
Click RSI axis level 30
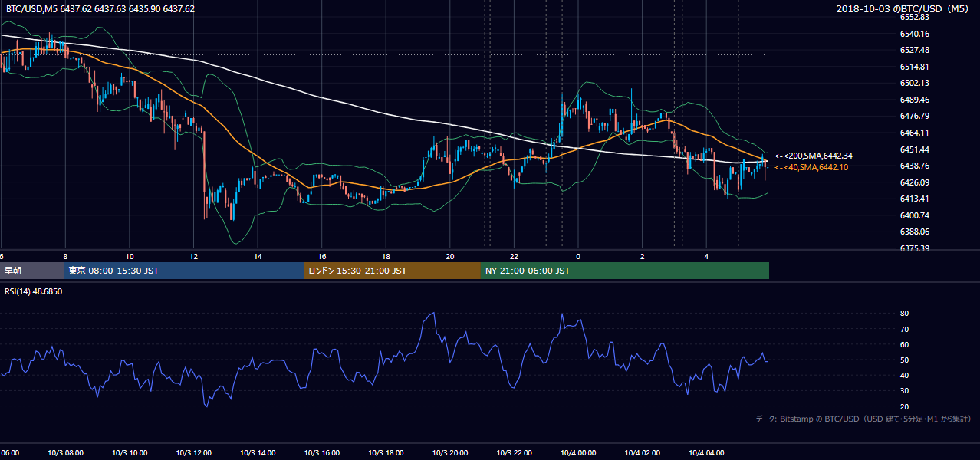pos(904,391)
